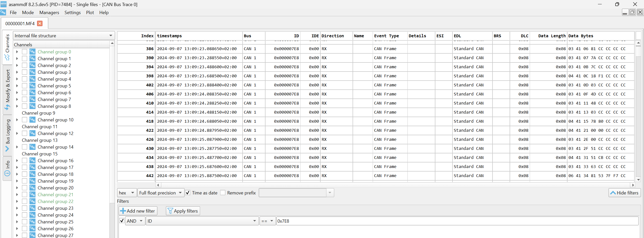Click the CAN icon of Channel group 0
The height and width of the screenshot is (238, 644).
[32, 52]
